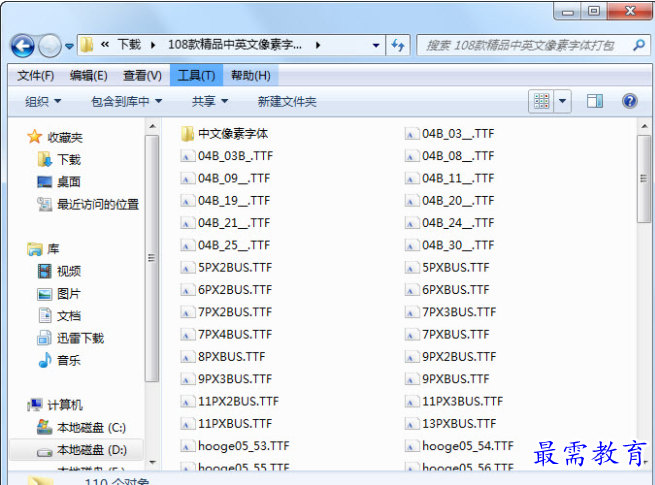Click navigation pane scrollbar down arrow
Image resolution: width=655 pixels, height=485 pixels.
152,462
